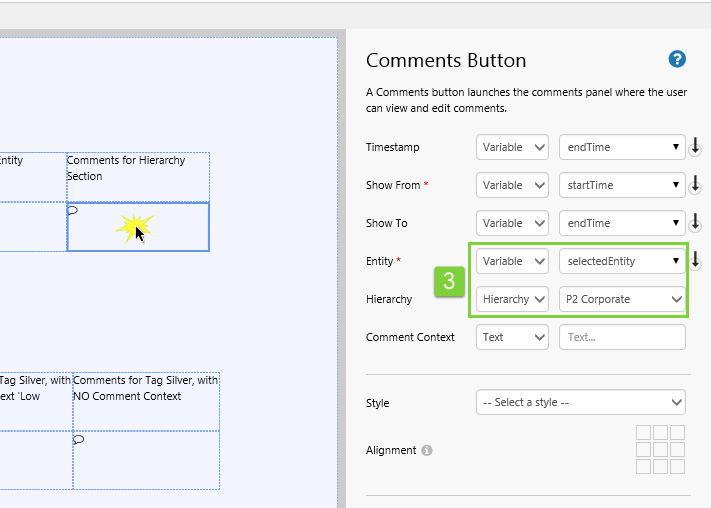Click the down arrow icon beside Show From
This screenshot has width=711, height=508.
695,185
